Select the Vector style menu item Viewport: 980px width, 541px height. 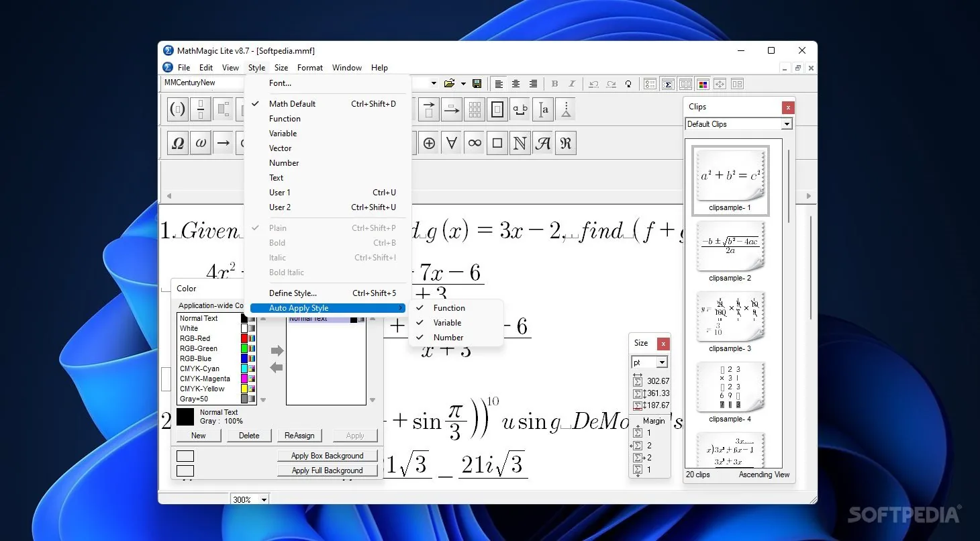(328, 148)
